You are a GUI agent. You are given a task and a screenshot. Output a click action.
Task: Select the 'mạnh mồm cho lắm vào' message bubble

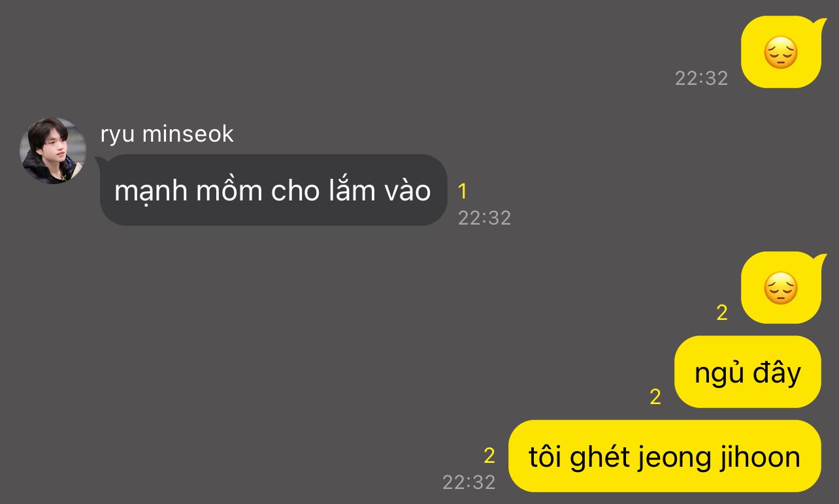point(273,190)
